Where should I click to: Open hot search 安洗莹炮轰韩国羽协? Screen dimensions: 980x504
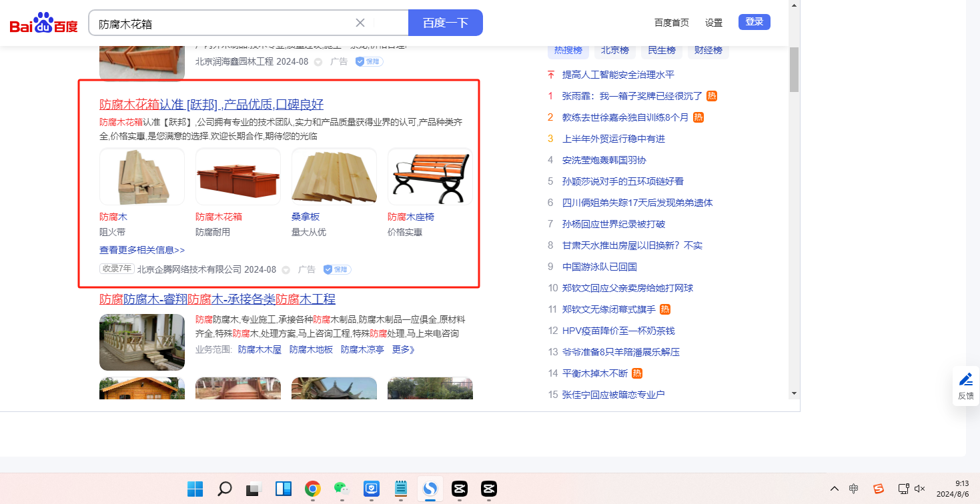(x=604, y=160)
